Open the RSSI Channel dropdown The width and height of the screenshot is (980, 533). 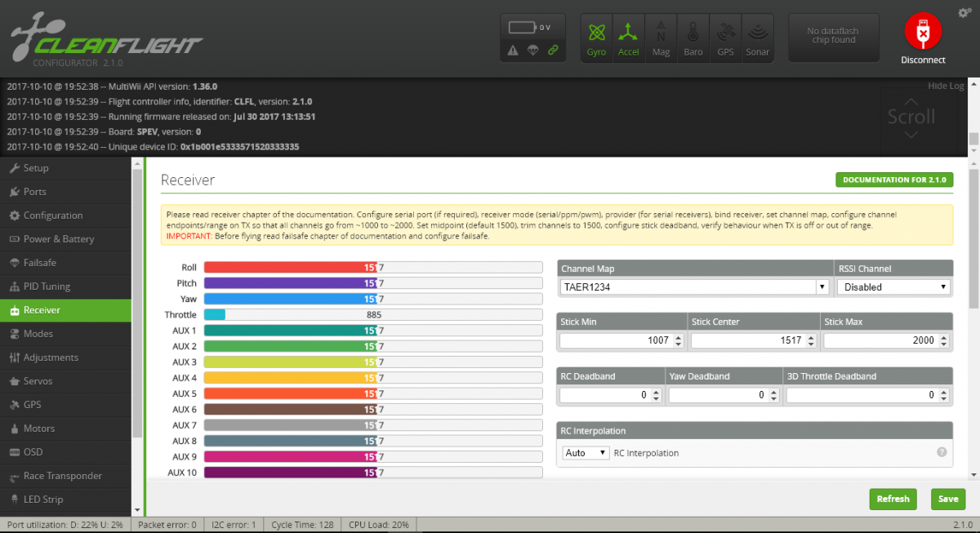tap(894, 287)
